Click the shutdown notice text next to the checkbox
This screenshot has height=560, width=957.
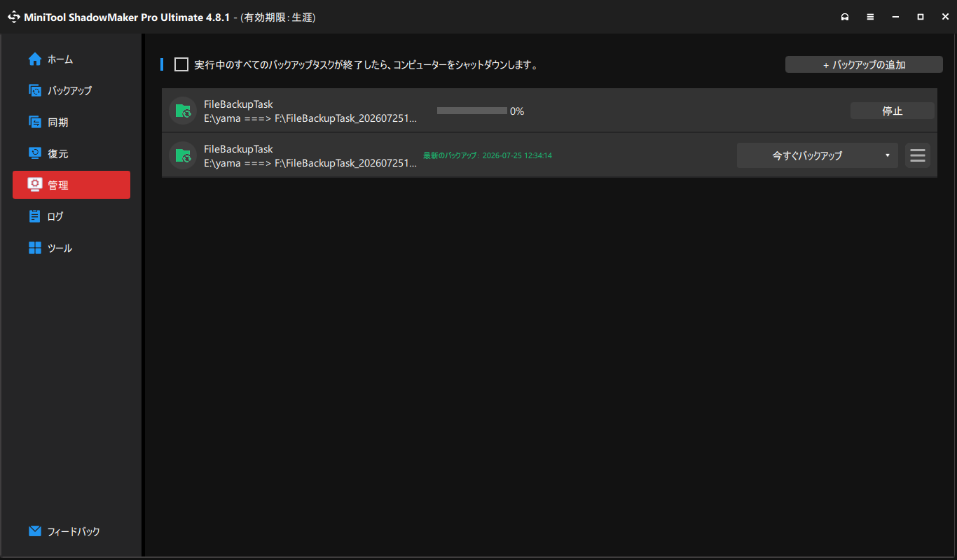(366, 65)
